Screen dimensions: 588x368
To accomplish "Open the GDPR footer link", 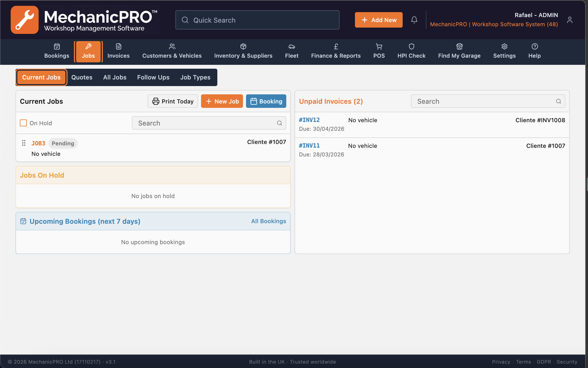I will click(544, 362).
